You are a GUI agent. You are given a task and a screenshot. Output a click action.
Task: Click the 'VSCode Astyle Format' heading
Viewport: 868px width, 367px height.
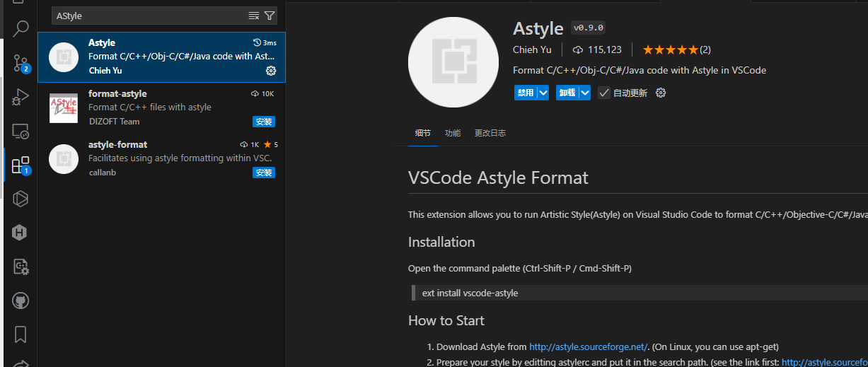pyautogui.click(x=498, y=177)
